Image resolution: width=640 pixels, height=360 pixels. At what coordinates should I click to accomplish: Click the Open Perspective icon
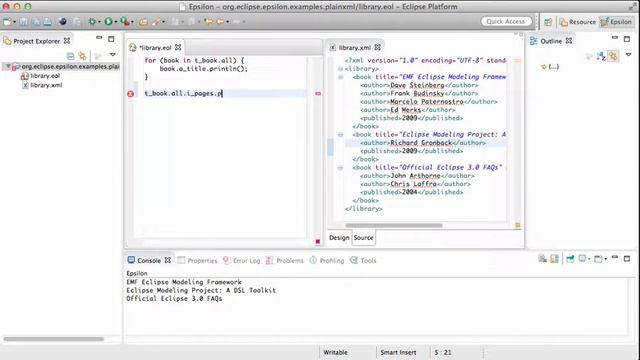point(548,22)
